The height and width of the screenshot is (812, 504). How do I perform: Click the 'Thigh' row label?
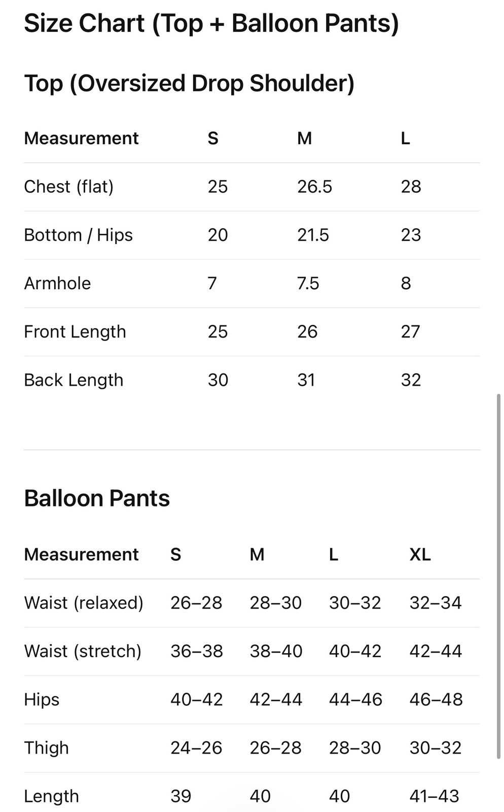(46, 748)
